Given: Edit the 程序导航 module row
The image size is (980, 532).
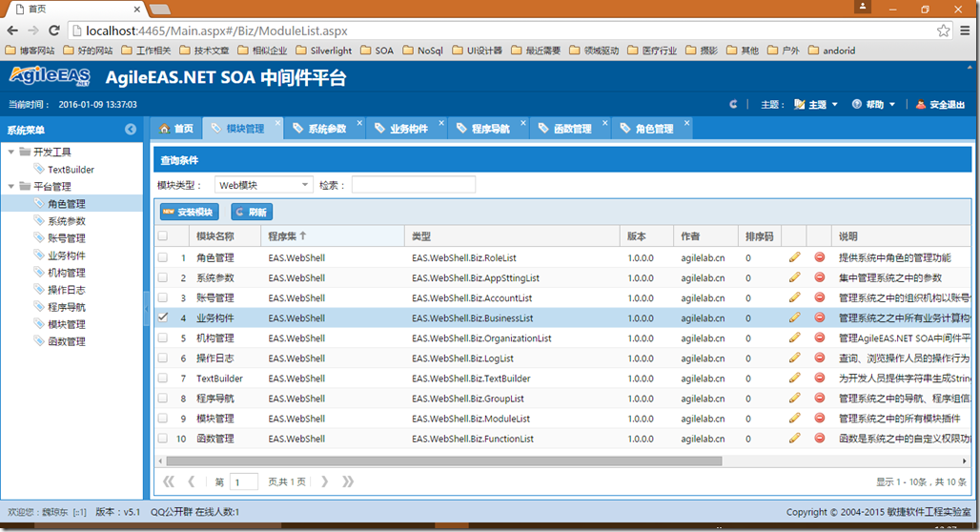Looking at the screenshot, I should [x=794, y=398].
